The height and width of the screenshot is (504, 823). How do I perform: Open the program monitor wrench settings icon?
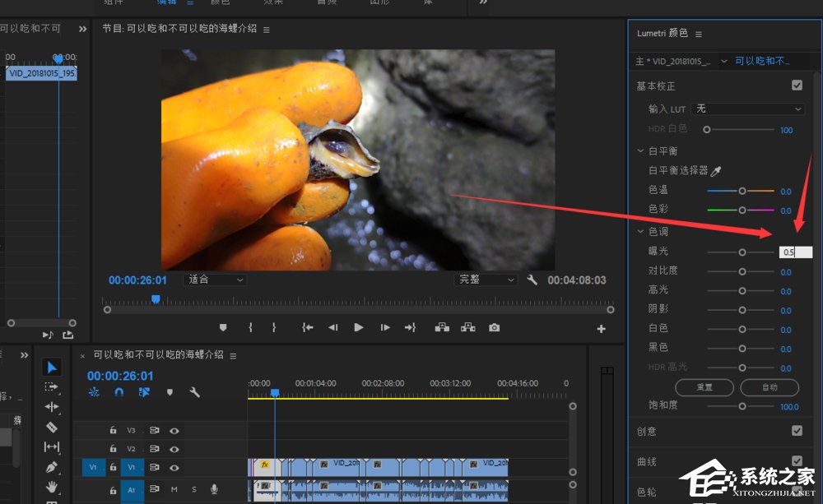[x=533, y=280]
